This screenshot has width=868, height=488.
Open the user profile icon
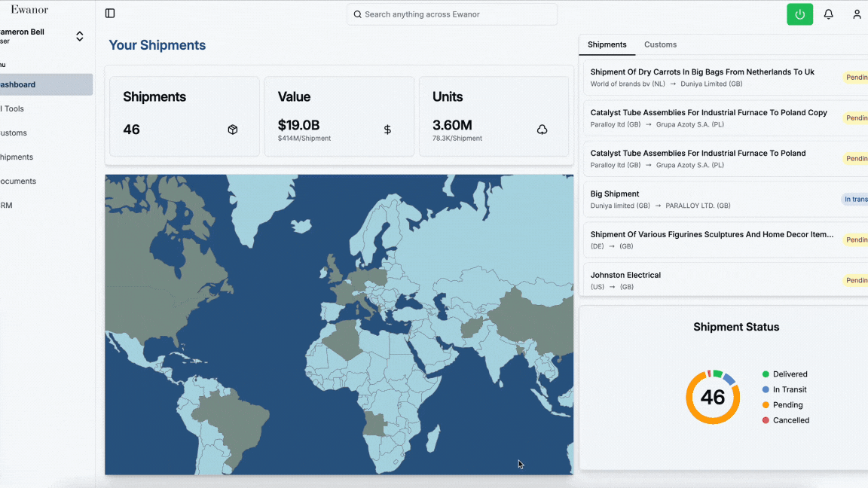(857, 14)
